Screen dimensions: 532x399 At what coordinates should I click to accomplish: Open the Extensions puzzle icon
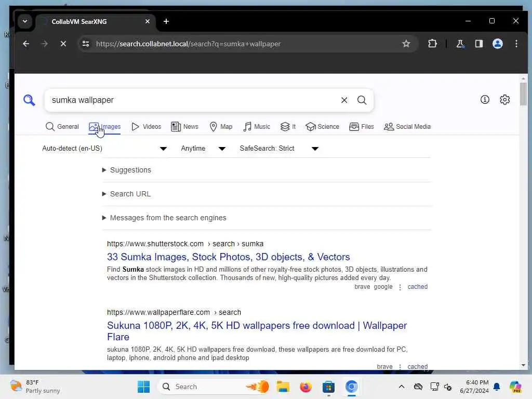tap(432, 44)
